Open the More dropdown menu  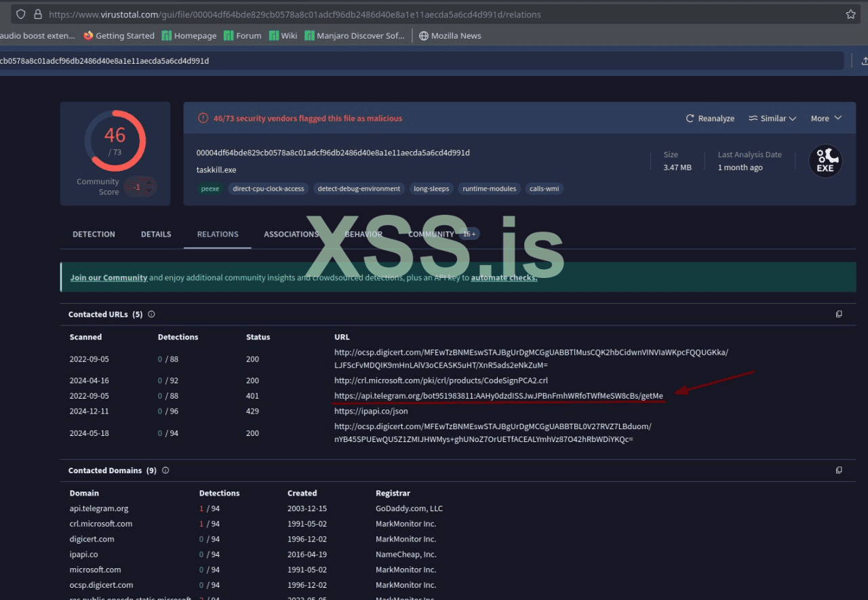click(x=826, y=119)
